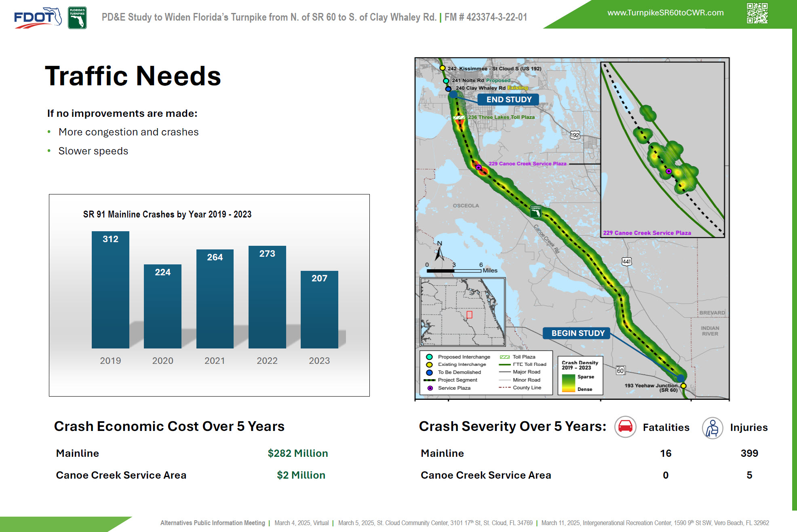Click the BEGIN STUDY map label
This screenshot has width=797, height=532.
click(577, 333)
